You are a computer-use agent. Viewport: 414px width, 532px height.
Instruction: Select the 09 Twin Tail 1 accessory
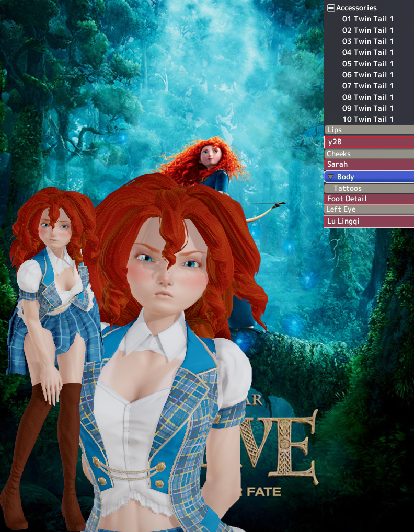[x=367, y=108]
